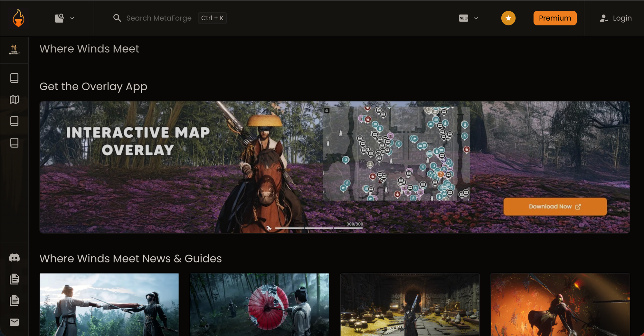This screenshot has width=644, height=336.
Task: Click the Login user icon
Action: tap(604, 18)
